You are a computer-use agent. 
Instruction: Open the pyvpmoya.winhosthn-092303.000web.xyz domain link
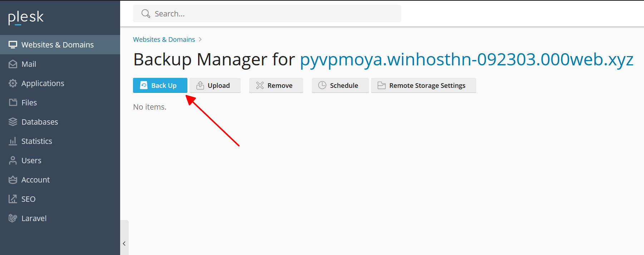467,59
